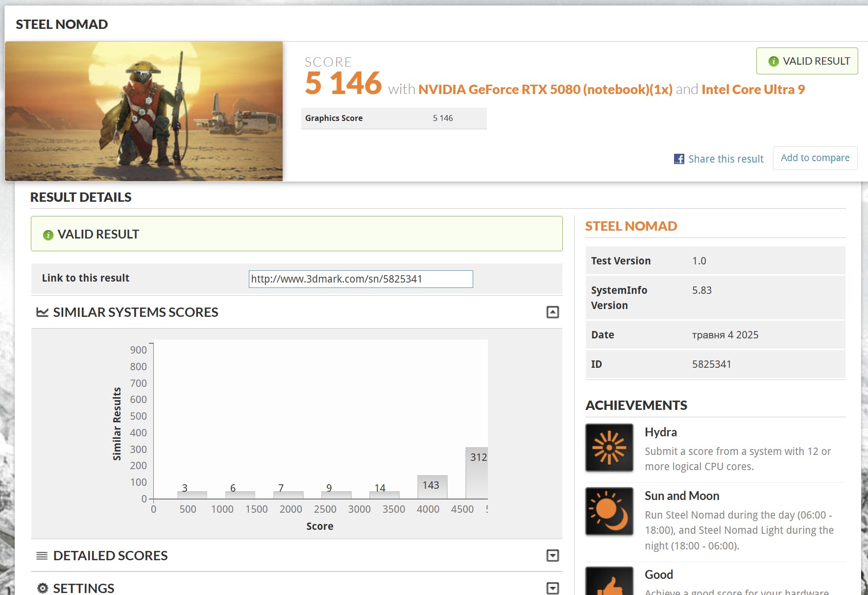The image size is (868, 595).
Task: Click the Similar Systems Scores chart icon
Action: [43, 312]
